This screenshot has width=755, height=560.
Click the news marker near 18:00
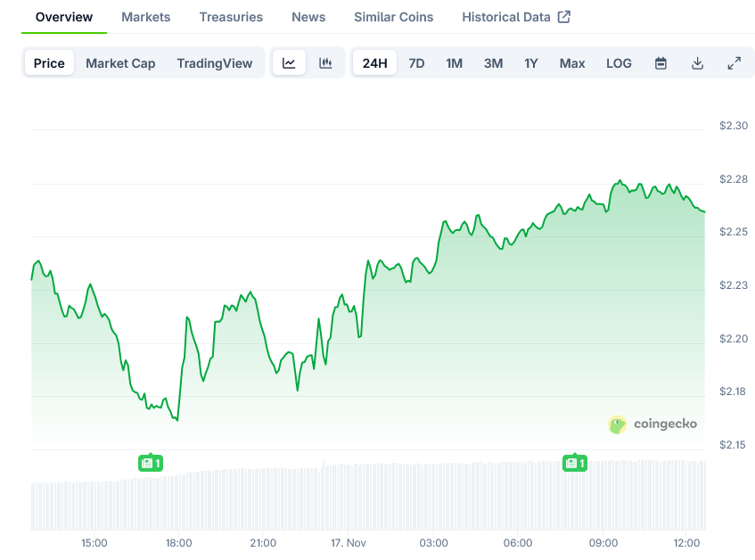coord(151,463)
